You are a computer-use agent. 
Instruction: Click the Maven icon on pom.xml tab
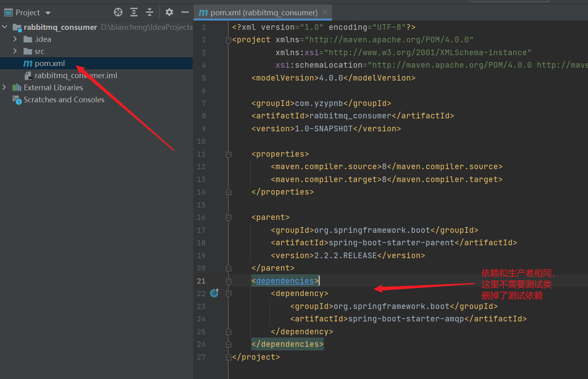pyautogui.click(x=203, y=13)
